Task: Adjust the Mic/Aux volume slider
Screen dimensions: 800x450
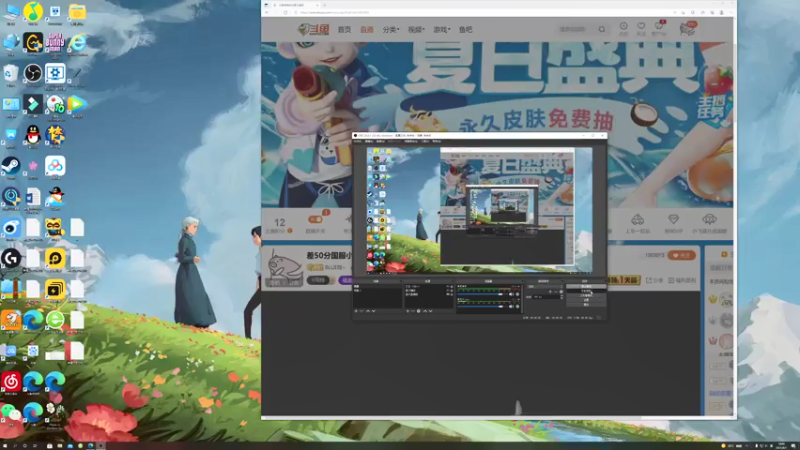Action: [x=481, y=307]
